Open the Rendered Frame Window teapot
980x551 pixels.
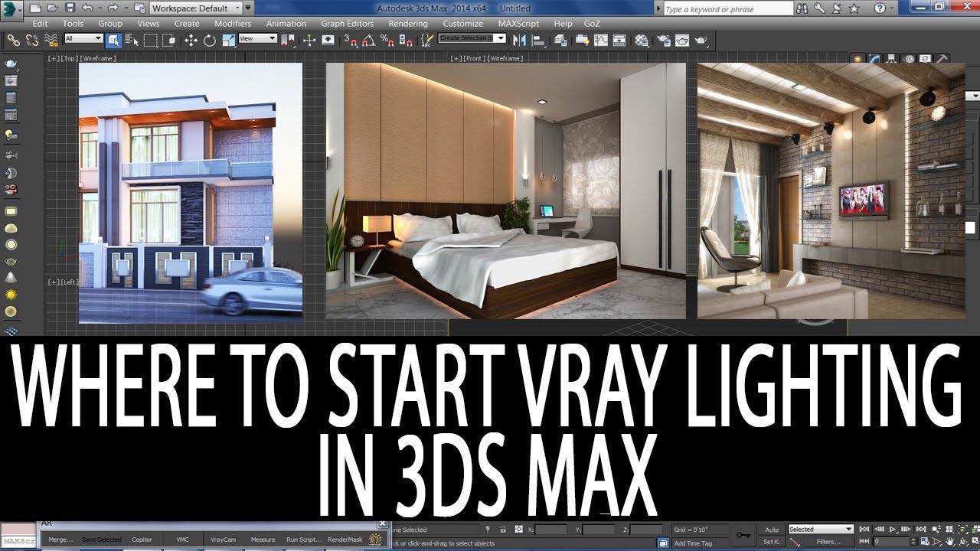click(681, 40)
